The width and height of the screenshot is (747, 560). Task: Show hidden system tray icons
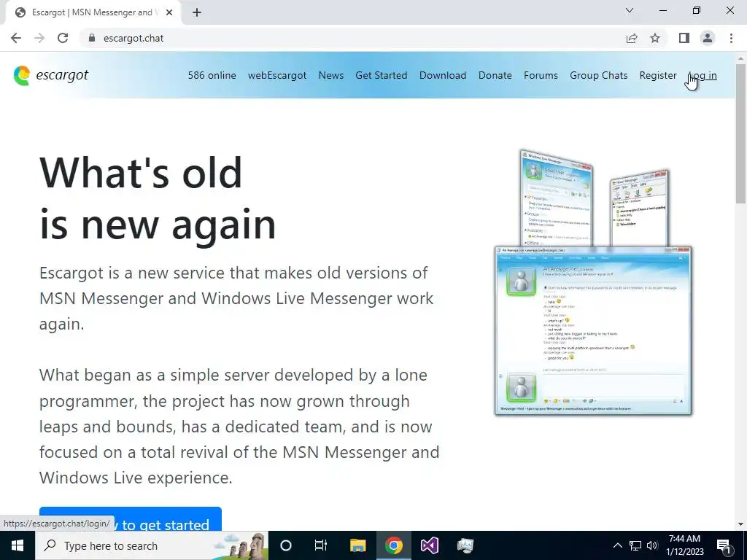617,545
